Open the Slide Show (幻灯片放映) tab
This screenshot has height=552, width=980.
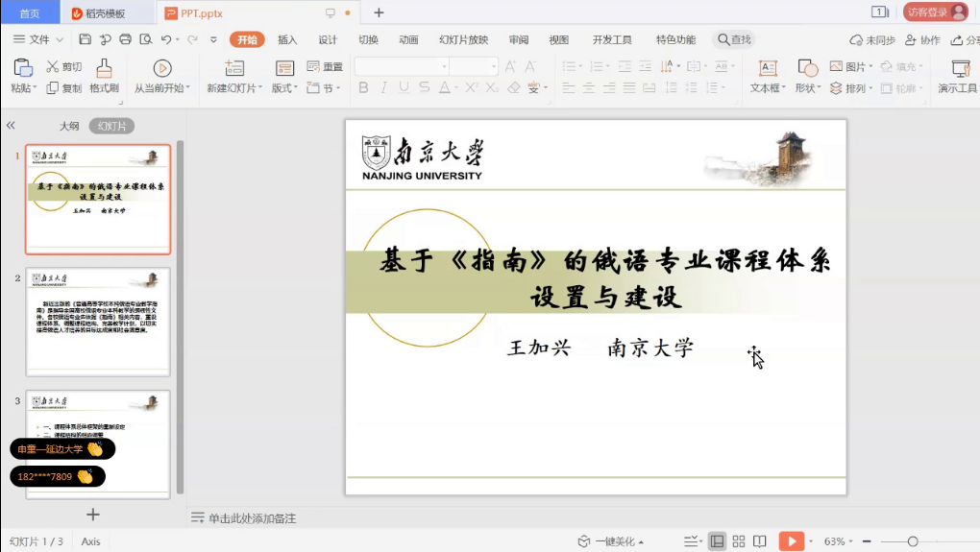click(464, 39)
